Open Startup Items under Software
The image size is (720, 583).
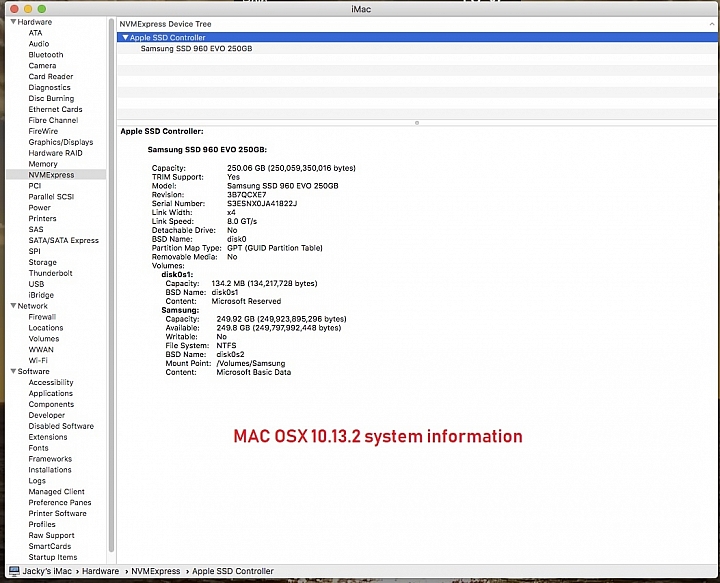[x=53, y=557]
